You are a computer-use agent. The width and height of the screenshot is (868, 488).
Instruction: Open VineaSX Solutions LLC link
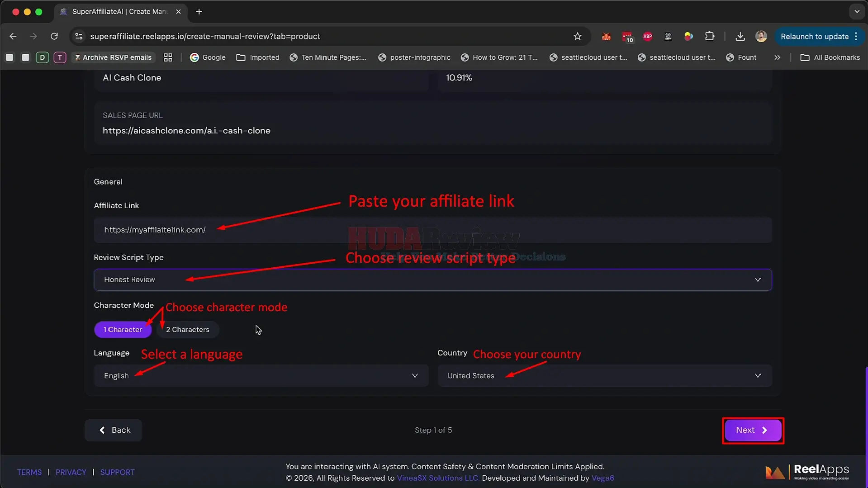(438, 478)
